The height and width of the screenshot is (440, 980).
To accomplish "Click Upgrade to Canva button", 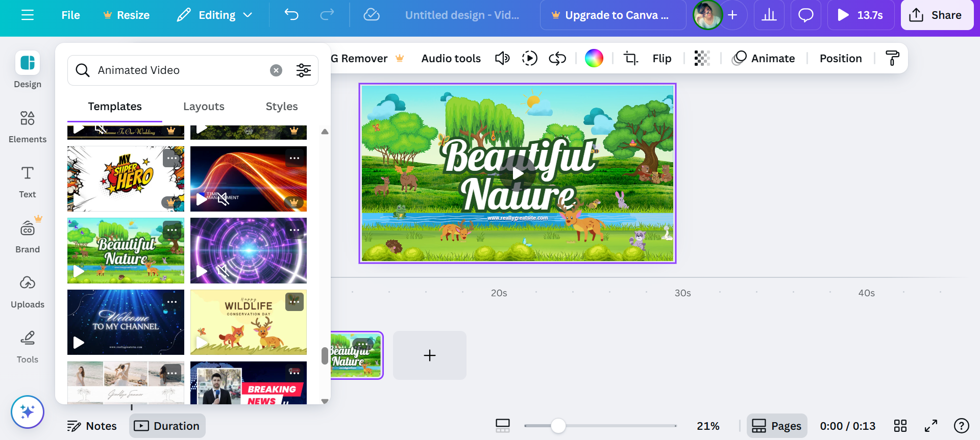I will pos(613,15).
